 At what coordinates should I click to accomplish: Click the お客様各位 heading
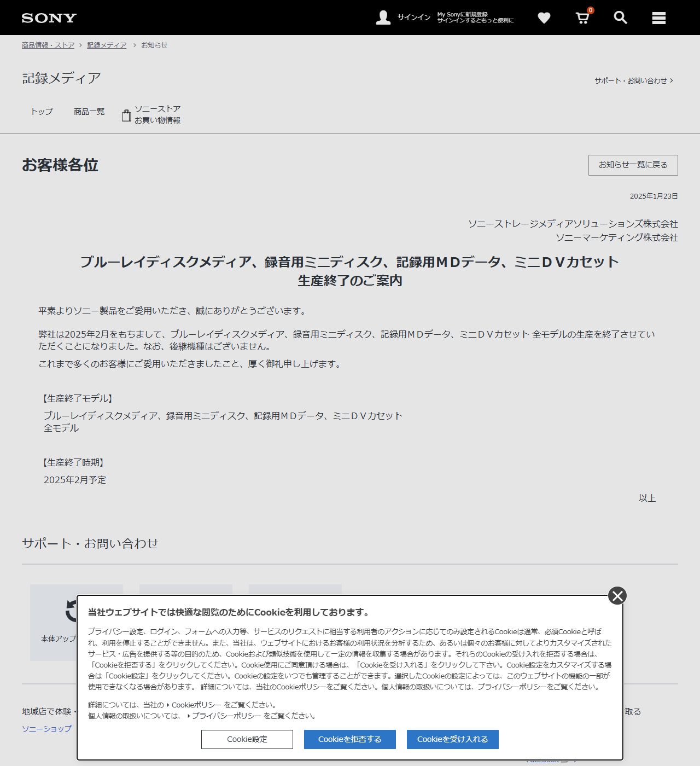tap(60, 165)
